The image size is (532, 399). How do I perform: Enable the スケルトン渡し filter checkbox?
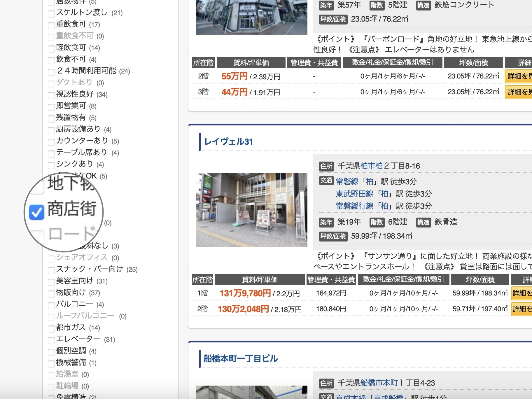[x=51, y=13]
